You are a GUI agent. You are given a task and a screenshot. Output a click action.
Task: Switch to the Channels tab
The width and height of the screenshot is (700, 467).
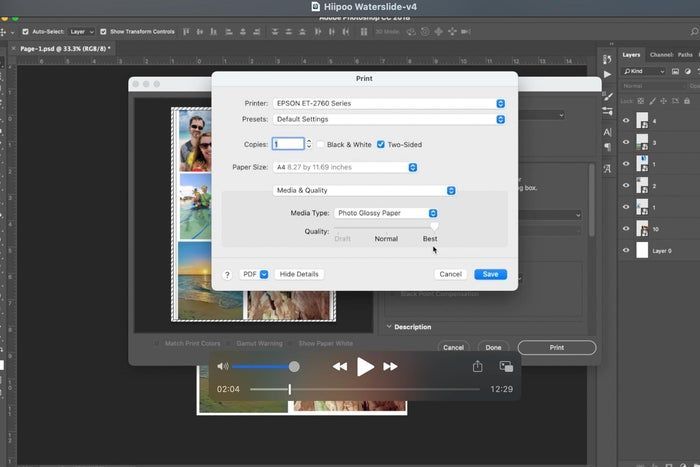tap(661, 55)
